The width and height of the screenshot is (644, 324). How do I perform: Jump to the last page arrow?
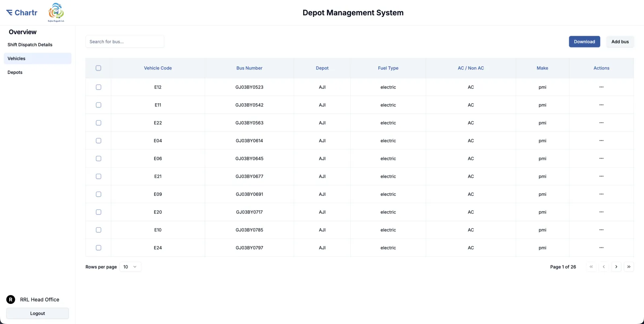pyautogui.click(x=629, y=267)
